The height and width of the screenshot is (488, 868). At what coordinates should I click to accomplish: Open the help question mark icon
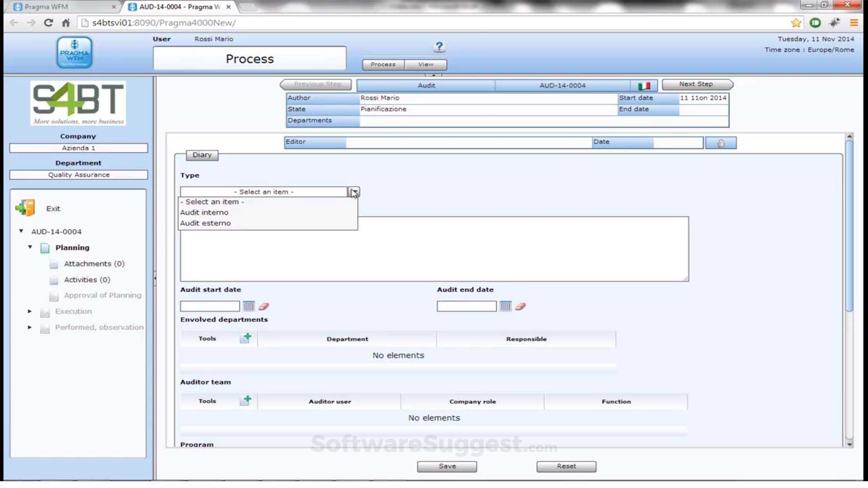[x=439, y=46]
